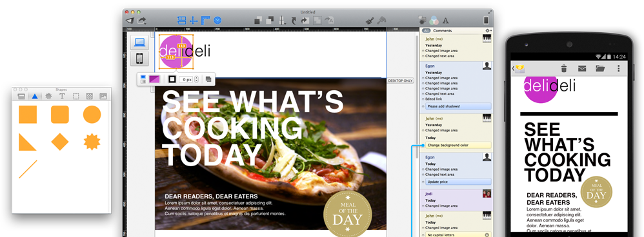Screen dimensions: 644x237
Task: Select pattern grid tab in Shapes window
Action: point(89,97)
